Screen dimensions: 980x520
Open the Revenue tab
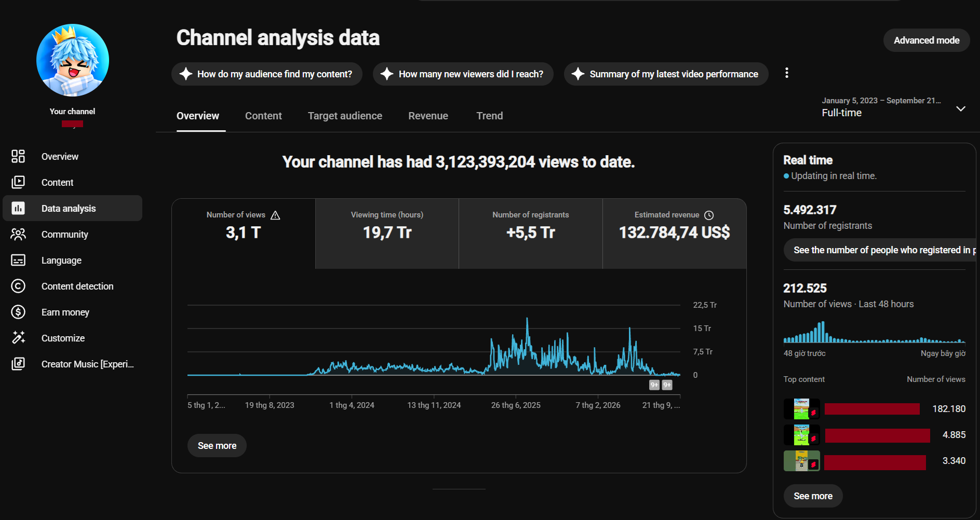[428, 116]
